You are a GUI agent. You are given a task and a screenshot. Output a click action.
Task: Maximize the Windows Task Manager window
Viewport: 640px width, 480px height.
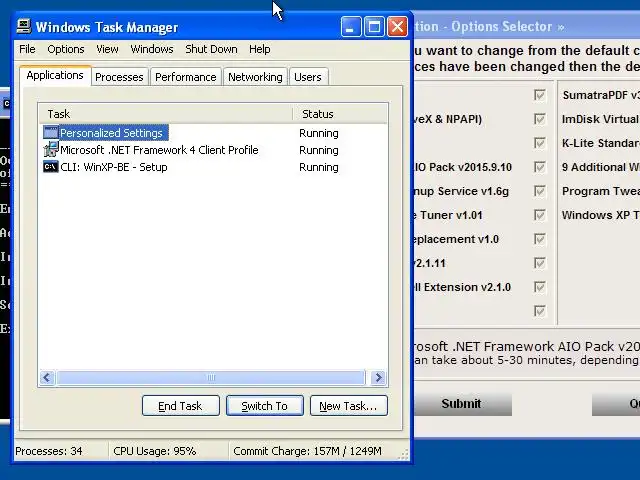click(374, 27)
